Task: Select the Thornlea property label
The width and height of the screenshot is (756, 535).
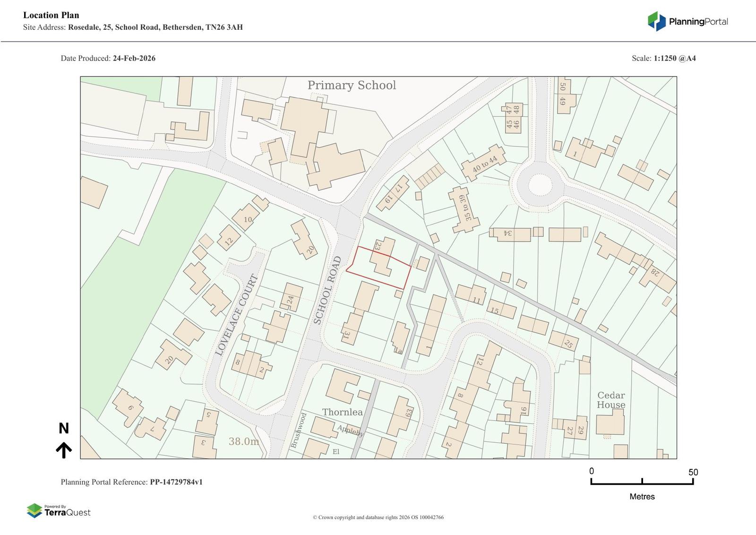Action: click(342, 412)
